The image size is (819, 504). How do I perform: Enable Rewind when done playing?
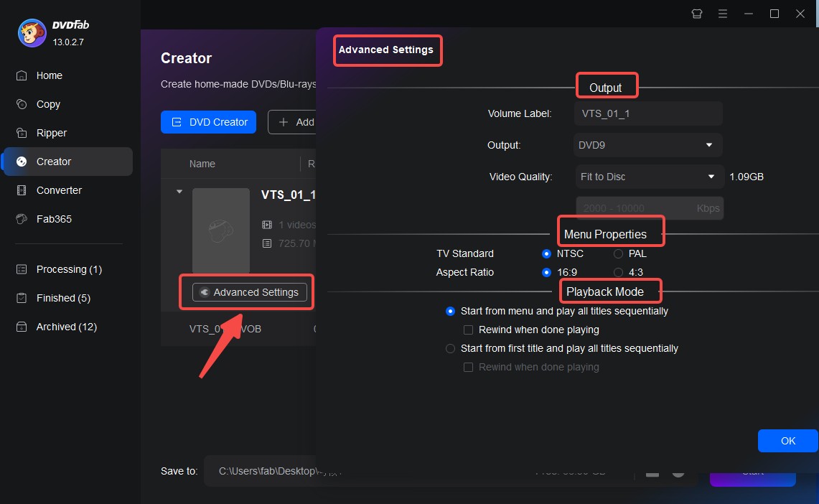(469, 330)
